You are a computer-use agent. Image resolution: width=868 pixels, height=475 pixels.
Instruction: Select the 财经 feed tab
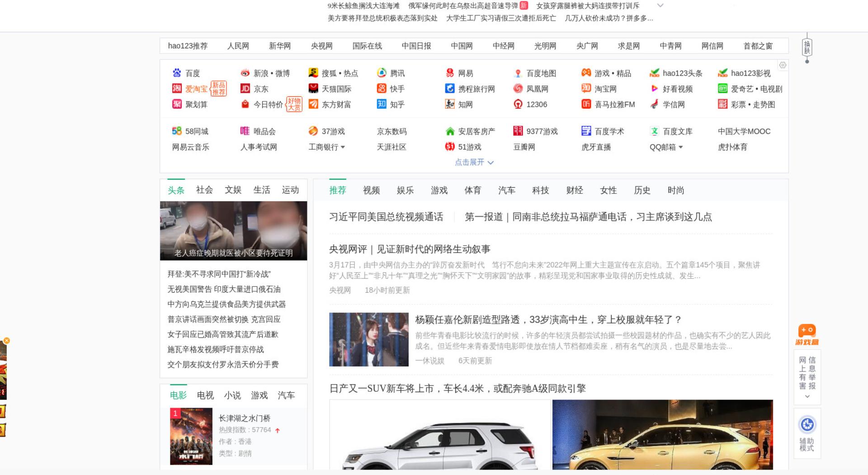click(575, 190)
